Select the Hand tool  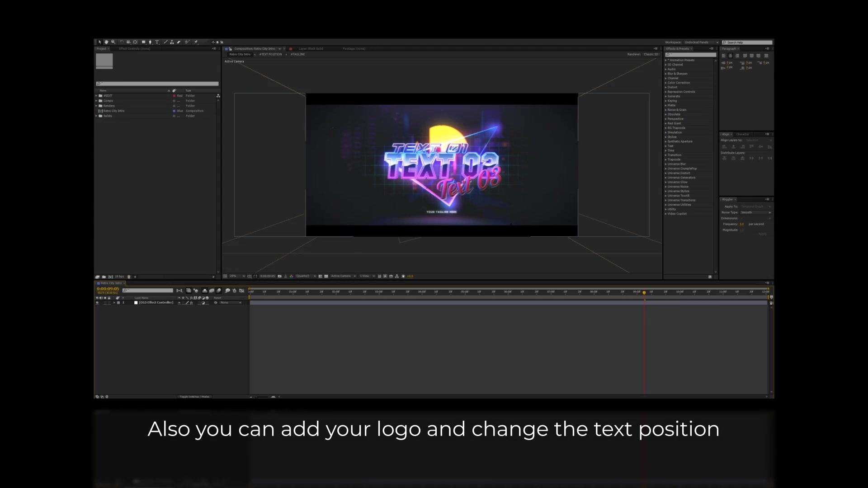(x=106, y=42)
